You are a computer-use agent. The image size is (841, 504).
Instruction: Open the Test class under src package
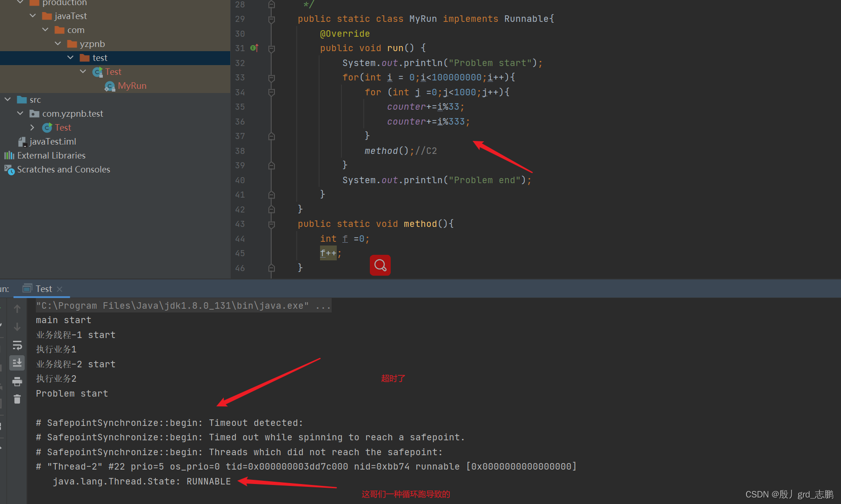(63, 127)
